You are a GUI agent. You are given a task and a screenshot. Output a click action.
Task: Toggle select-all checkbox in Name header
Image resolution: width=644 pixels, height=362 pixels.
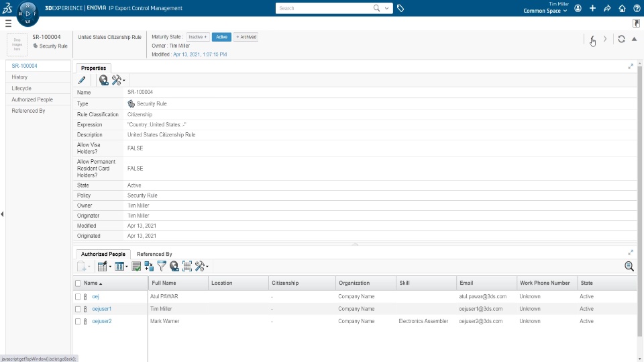(x=78, y=283)
